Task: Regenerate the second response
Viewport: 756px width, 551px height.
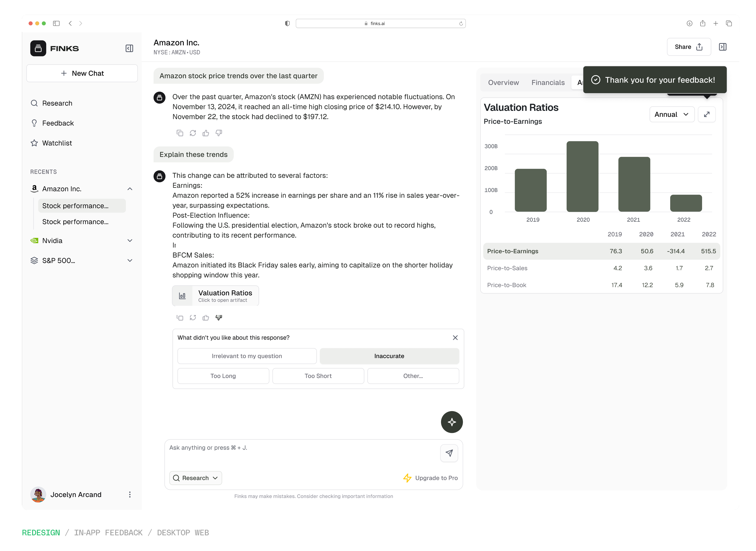Action: (193, 318)
